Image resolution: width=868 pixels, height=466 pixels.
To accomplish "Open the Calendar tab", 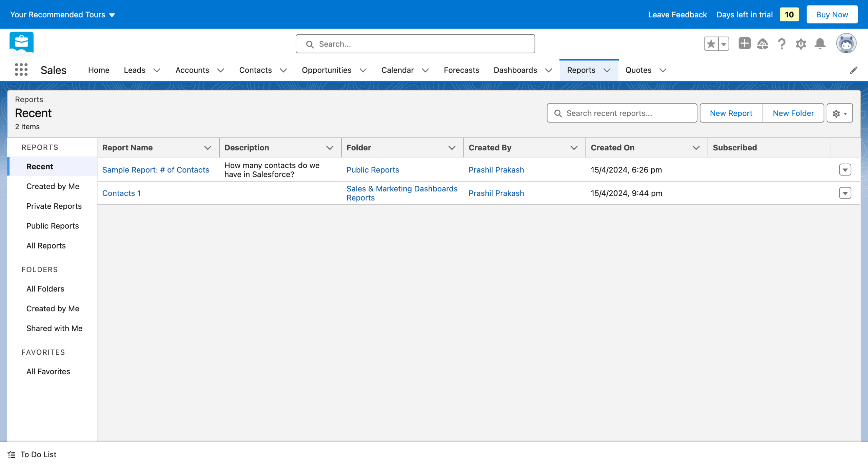I will pos(397,70).
